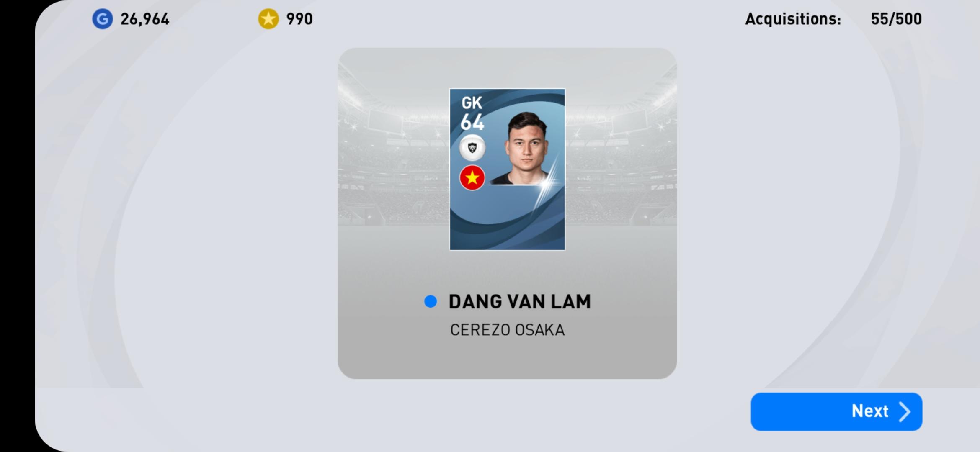Tap the chevron arrow on Next
Image resolution: width=980 pixels, height=452 pixels.
pos(905,412)
